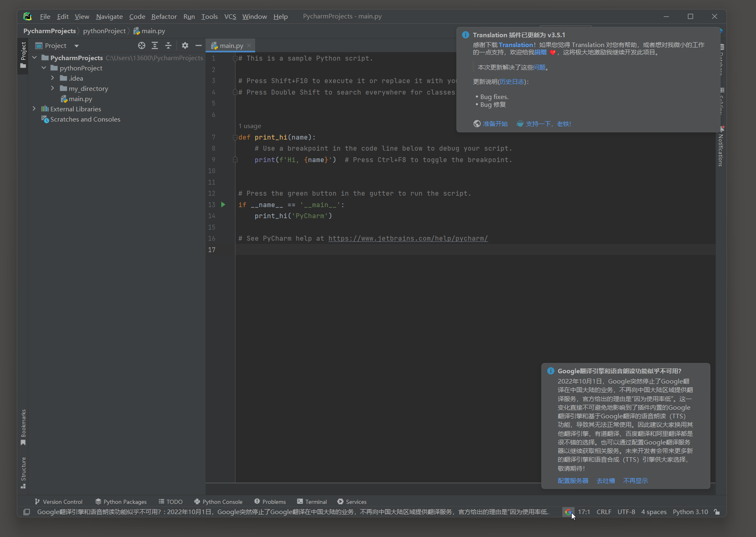Screen dimensions: 756x537
Task: Open the CRLF line separator selector
Action: pos(604,512)
